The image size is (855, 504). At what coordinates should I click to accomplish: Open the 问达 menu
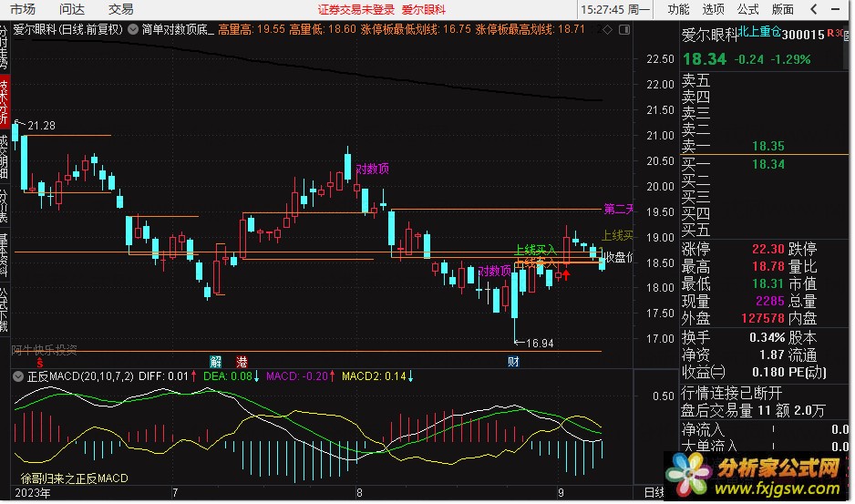click(72, 9)
